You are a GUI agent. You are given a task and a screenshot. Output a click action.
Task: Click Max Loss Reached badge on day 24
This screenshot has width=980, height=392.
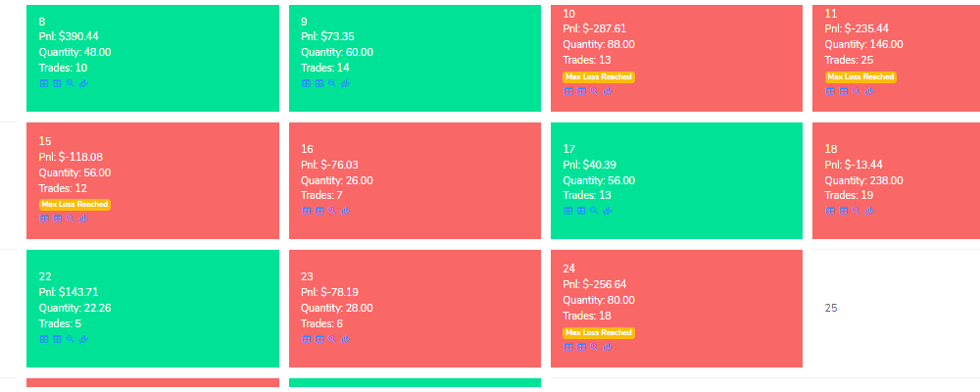[x=599, y=332]
